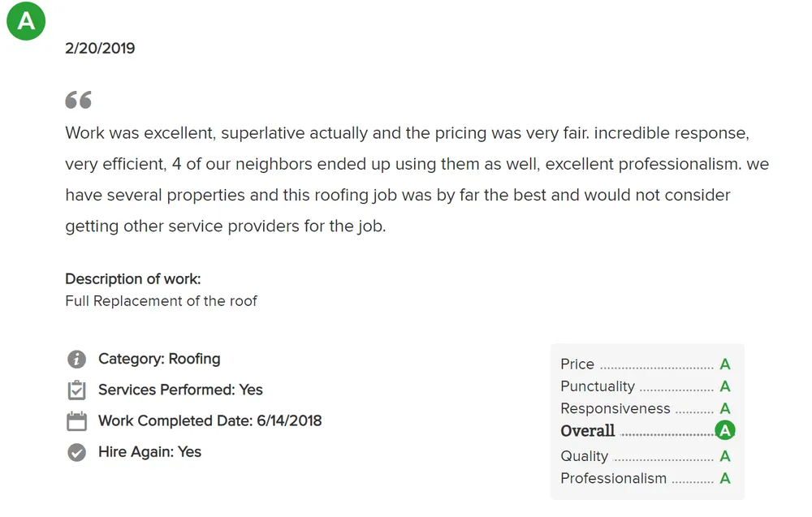
Task: Click the Work Completed Date: 6/14/2018 text
Action: 209,421
